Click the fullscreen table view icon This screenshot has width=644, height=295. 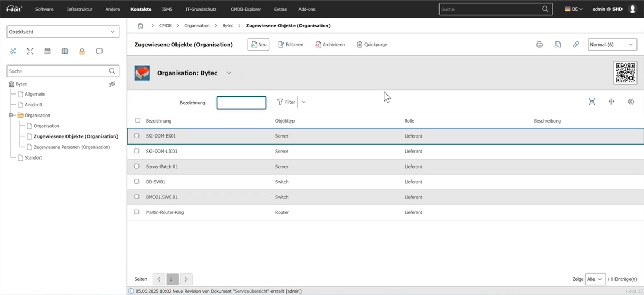pyautogui.click(x=592, y=102)
